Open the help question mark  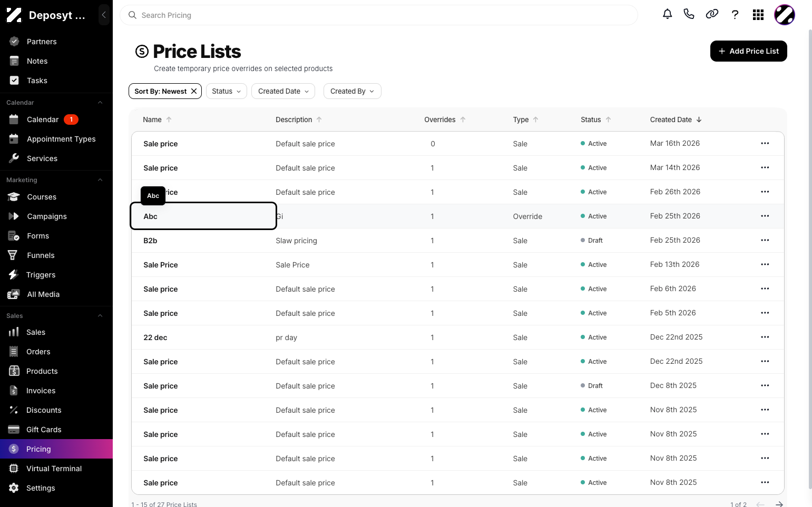[735, 14]
